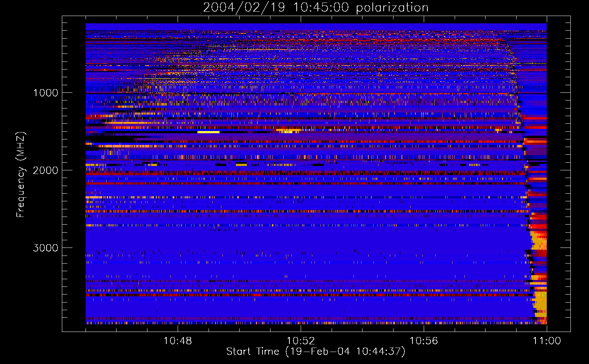This screenshot has width=589, height=364.
Task: Select the 1000 frequency axis label
Action: pyautogui.click(x=46, y=93)
